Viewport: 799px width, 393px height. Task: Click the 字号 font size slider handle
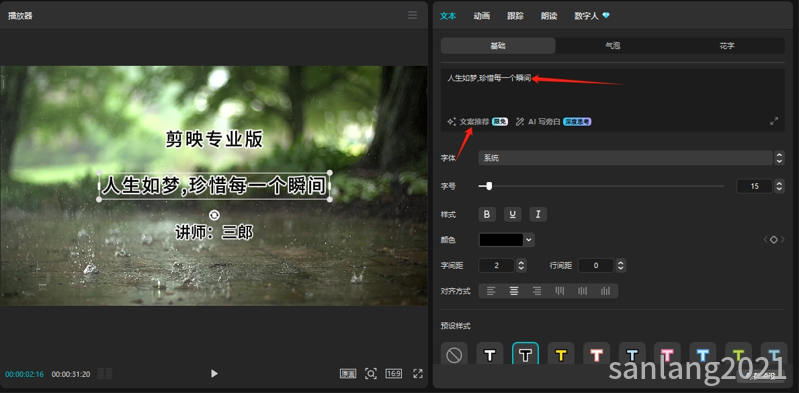pyautogui.click(x=489, y=186)
